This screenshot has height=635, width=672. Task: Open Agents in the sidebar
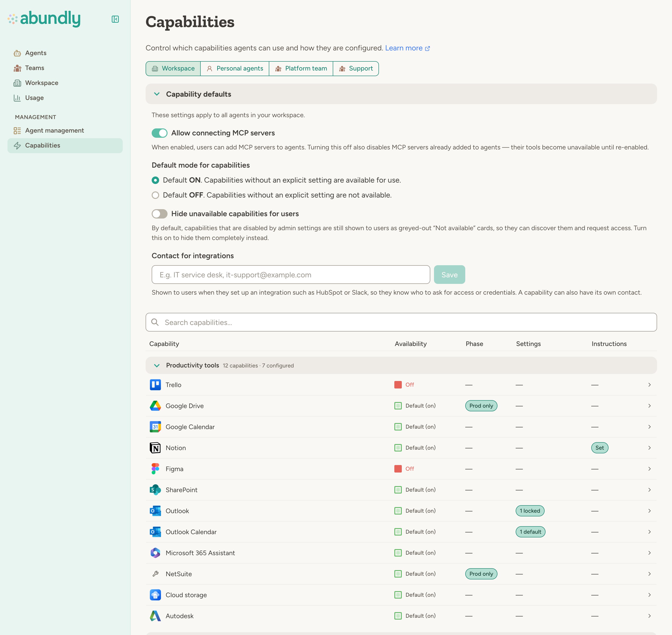pyautogui.click(x=65, y=53)
